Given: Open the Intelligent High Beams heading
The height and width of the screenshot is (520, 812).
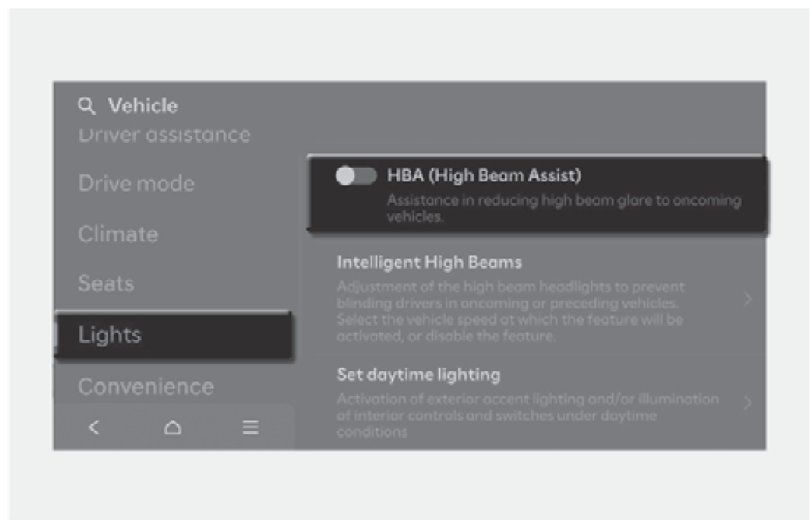Looking at the screenshot, I should pyautogui.click(x=429, y=263).
